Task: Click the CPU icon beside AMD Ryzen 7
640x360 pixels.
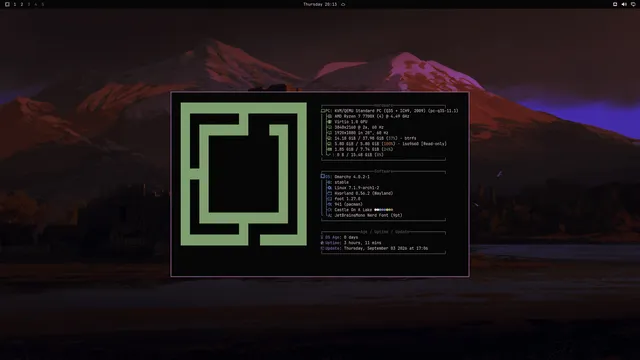Action: [x=329, y=116]
